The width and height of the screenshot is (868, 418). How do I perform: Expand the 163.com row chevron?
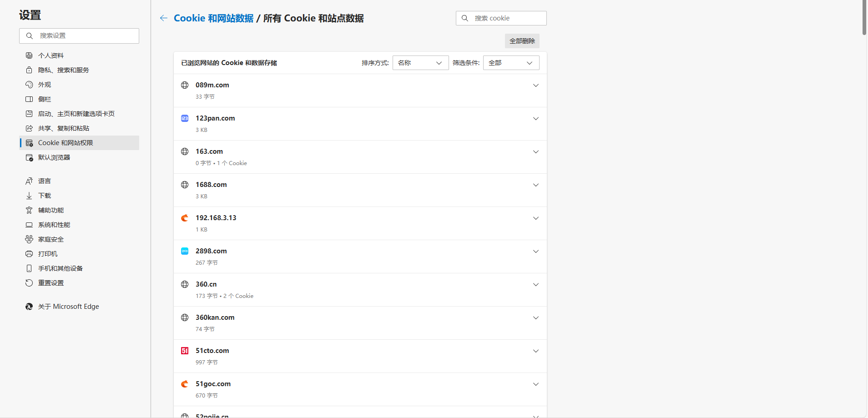pos(536,152)
